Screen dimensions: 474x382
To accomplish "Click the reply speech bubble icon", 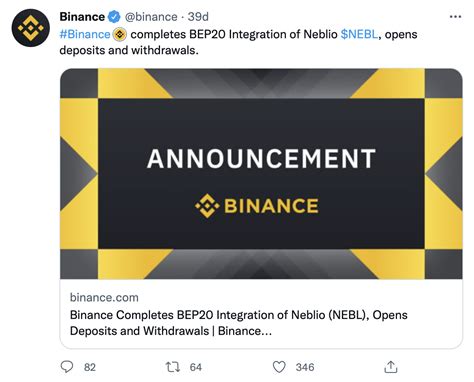I will [x=67, y=367].
